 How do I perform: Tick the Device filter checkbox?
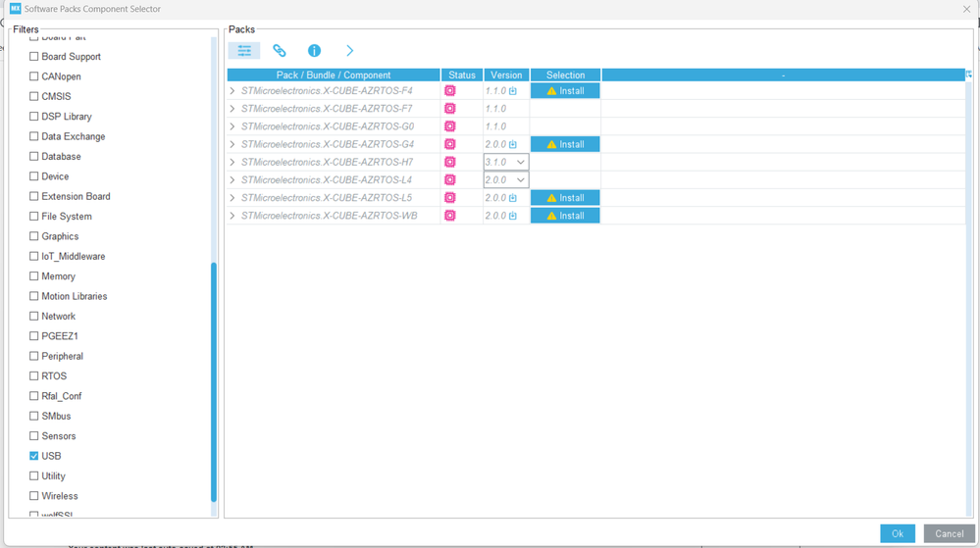(x=33, y=176)
